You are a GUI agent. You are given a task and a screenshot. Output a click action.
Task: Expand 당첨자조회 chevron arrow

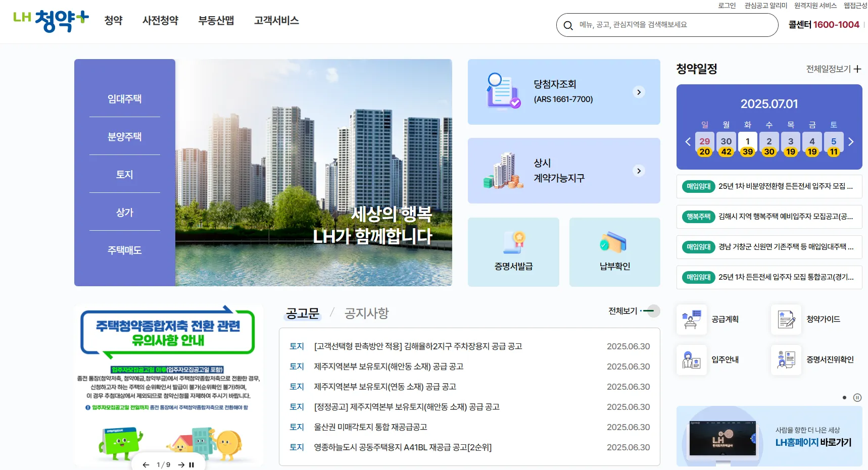tap(639, 92)
